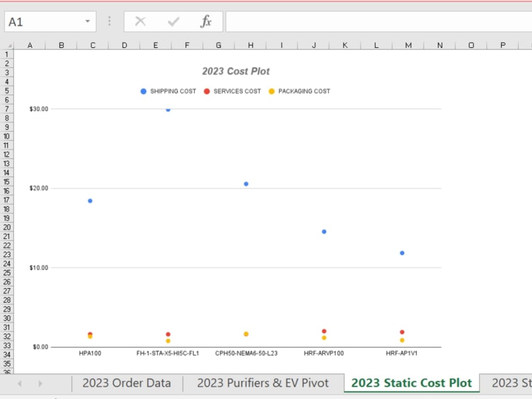Select red services point for HRF-ARVP100
This screenshot has height=399, width=532.
[324, 331]
